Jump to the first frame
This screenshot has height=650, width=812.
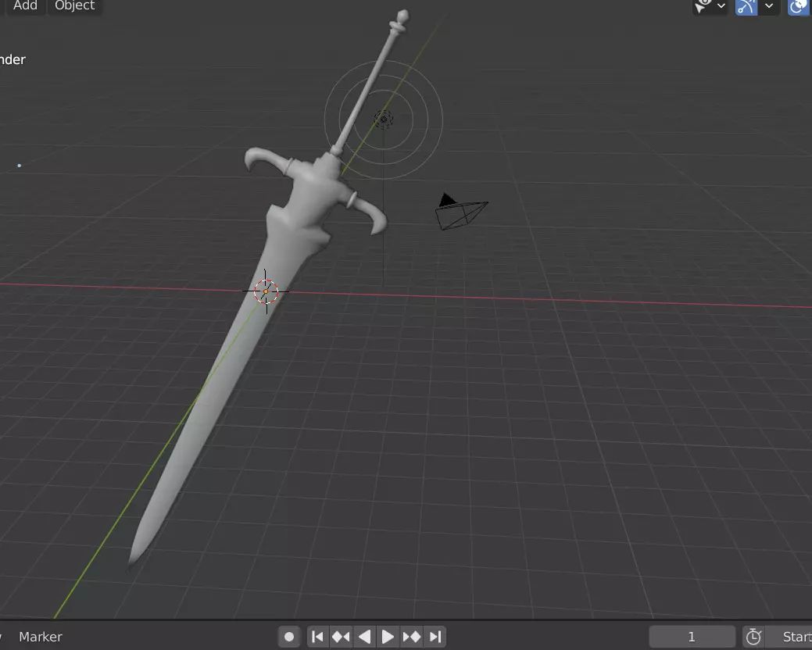pyautogui.click(x=317, y=637)
